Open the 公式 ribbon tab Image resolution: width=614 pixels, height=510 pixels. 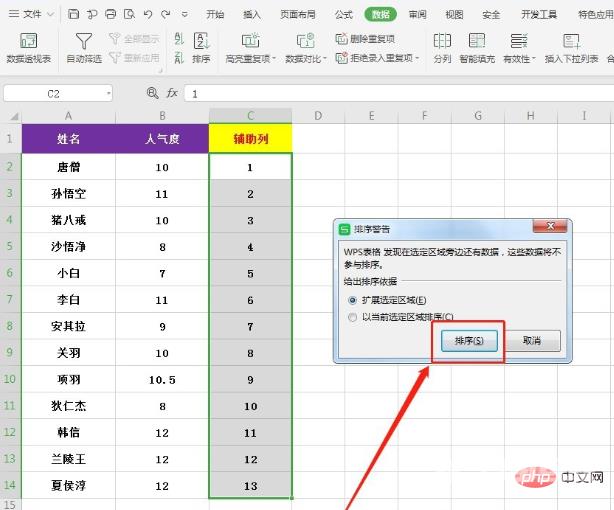(343, 14)
